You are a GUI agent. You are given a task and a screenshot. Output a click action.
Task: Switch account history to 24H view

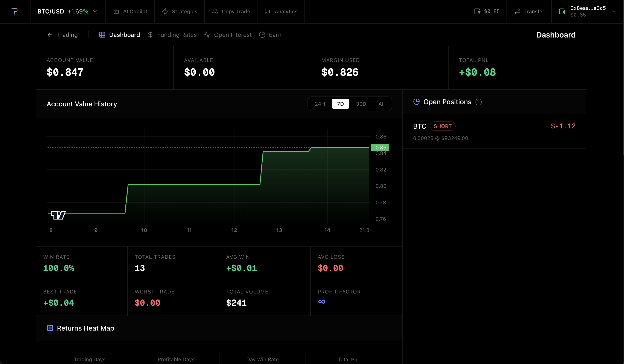click(320, 104)
